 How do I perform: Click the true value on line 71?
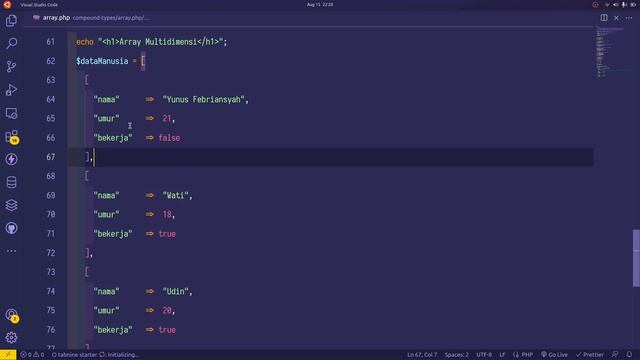[167, 234]
